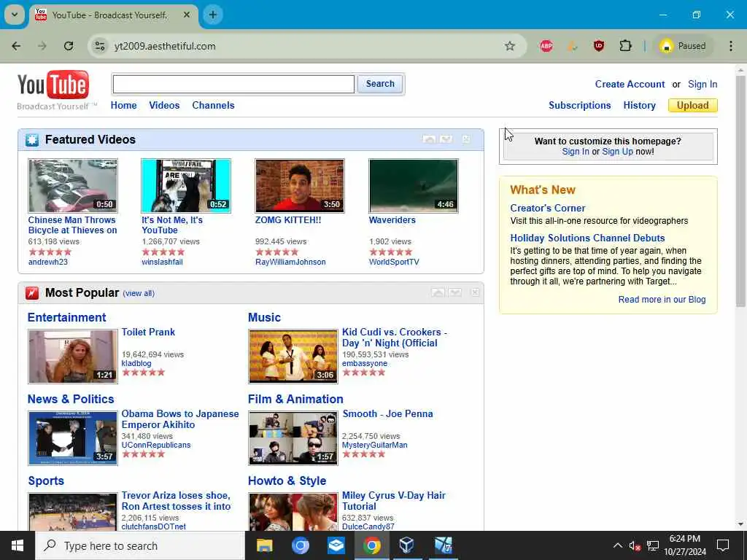747x560 pixels.
Task: Click view all next to Most Popular
Action: [139, 293]
